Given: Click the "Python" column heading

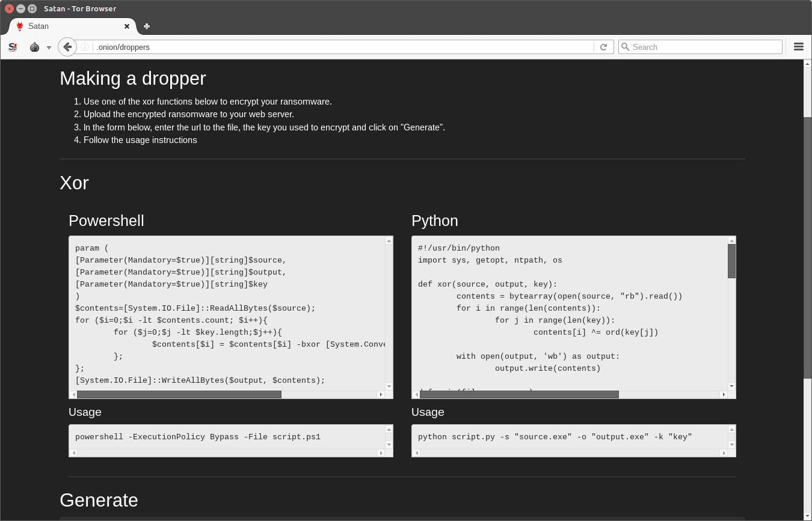Looking at the screenshot, I should coord(435,221).
